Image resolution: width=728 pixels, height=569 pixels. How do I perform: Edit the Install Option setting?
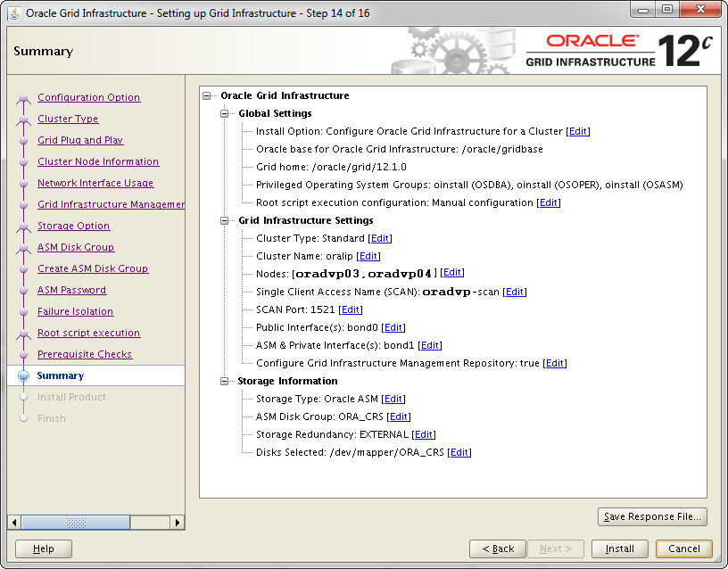[578, 131]
